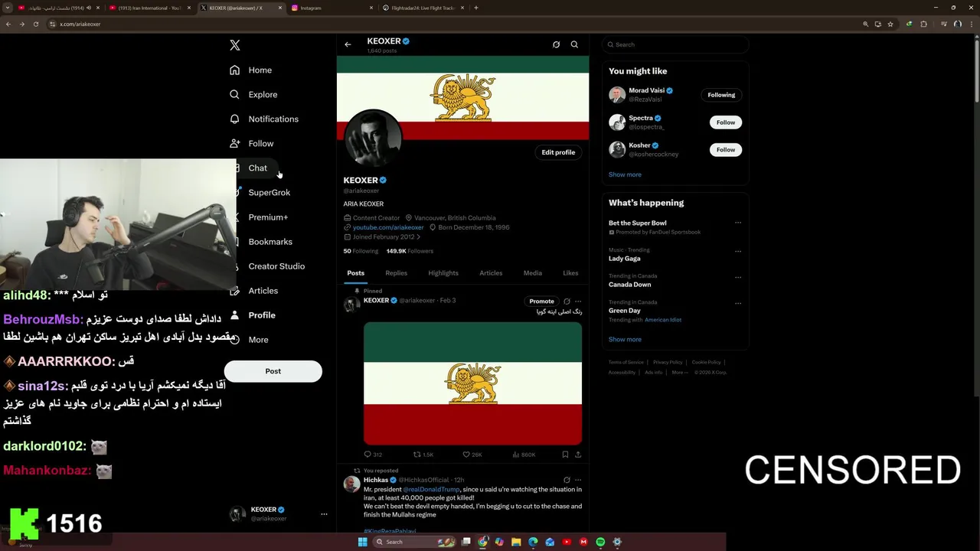Follow the Kosher account

coord(726,150)
